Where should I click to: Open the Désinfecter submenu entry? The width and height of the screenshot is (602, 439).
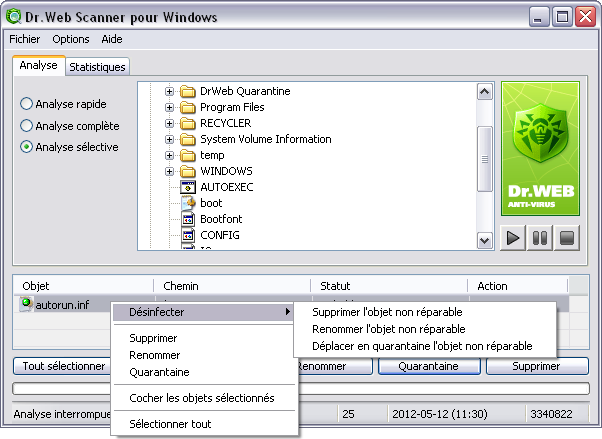tap(203, 312)
